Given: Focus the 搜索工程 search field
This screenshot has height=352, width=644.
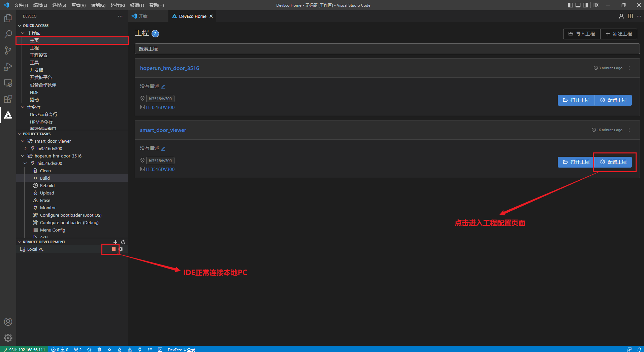Looking at the screenshot, I should pos(387,49).
